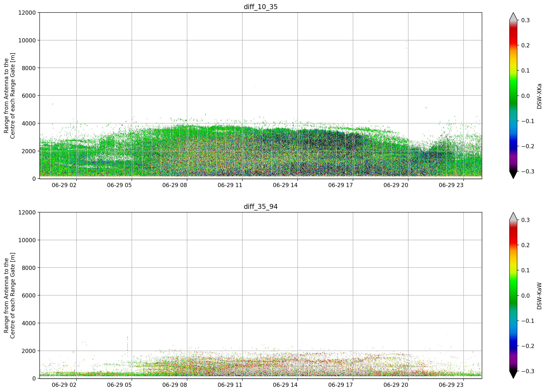
Task: Click the −0.1 tick on DSW-XKa colorbar
Action: [528, 121]
